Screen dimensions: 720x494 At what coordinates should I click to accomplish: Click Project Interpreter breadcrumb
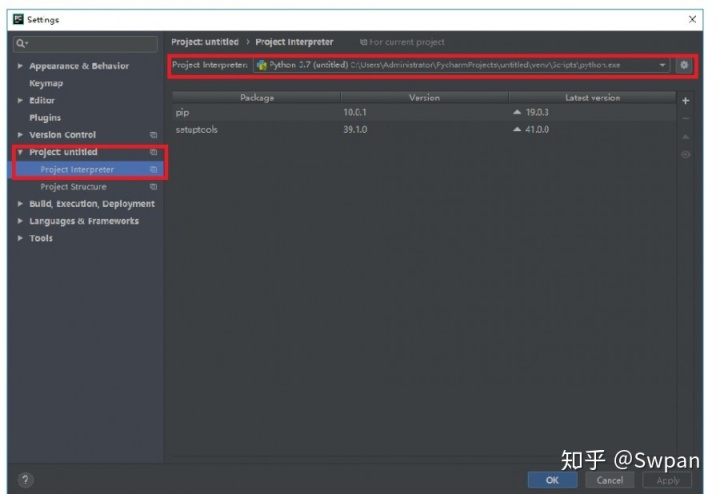point(294,42)
